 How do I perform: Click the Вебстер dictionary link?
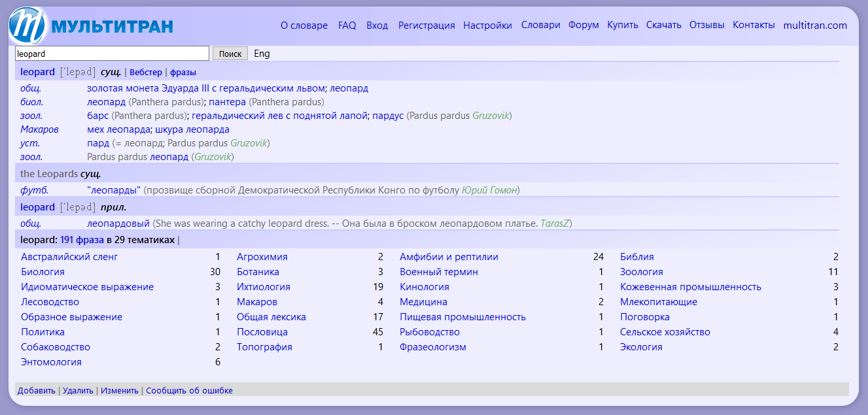click(146, 73)
